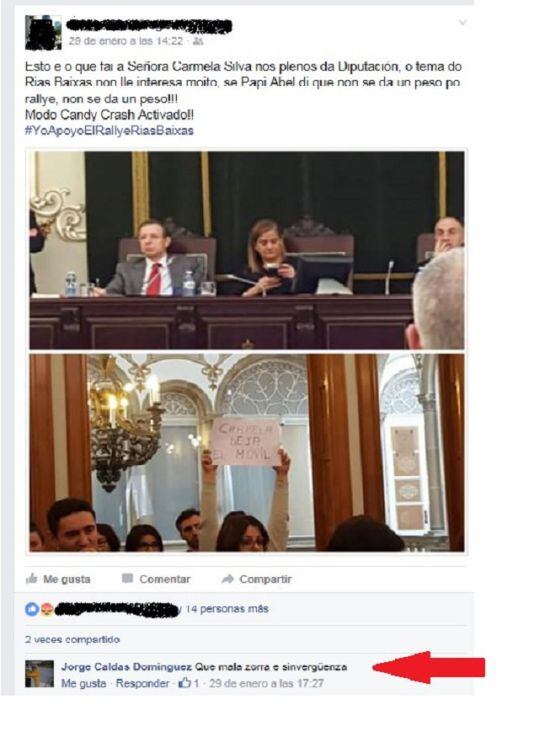Open the top photo of the plenary table
This screenshot has width=545, height=737.
[247, 250]
